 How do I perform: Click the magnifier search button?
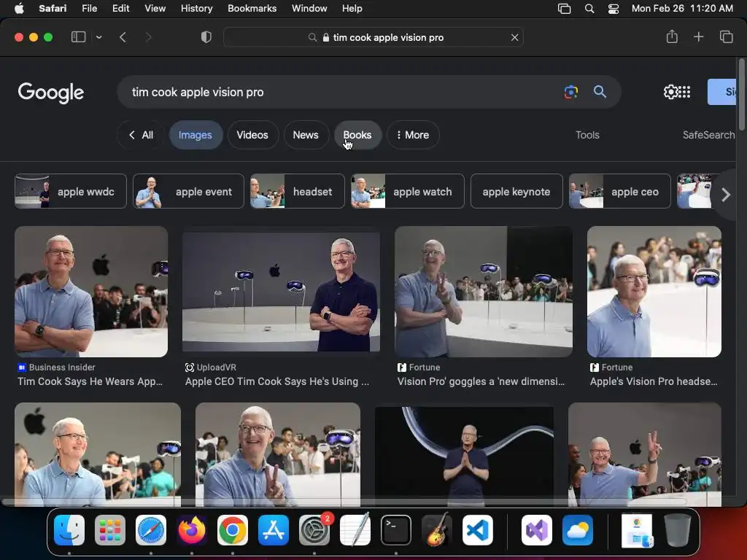(600, 91)
